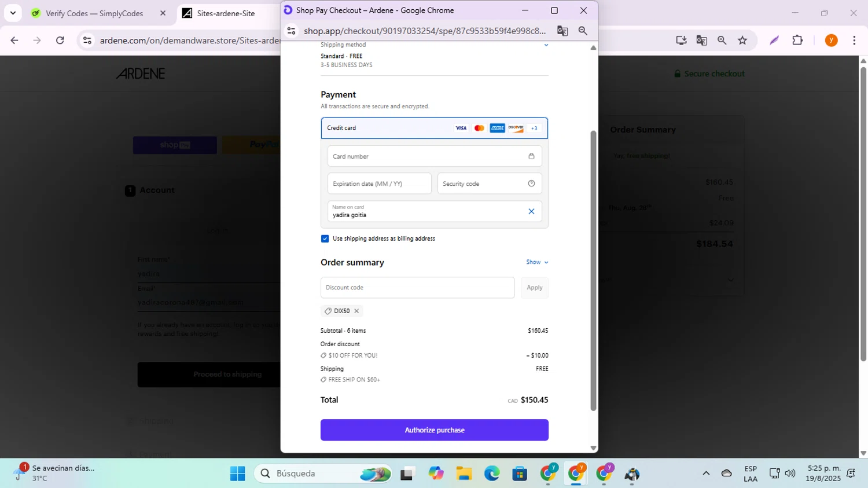Expand Order summary with Show
This screenshot has width=868, height=488.
click(537, 262)
